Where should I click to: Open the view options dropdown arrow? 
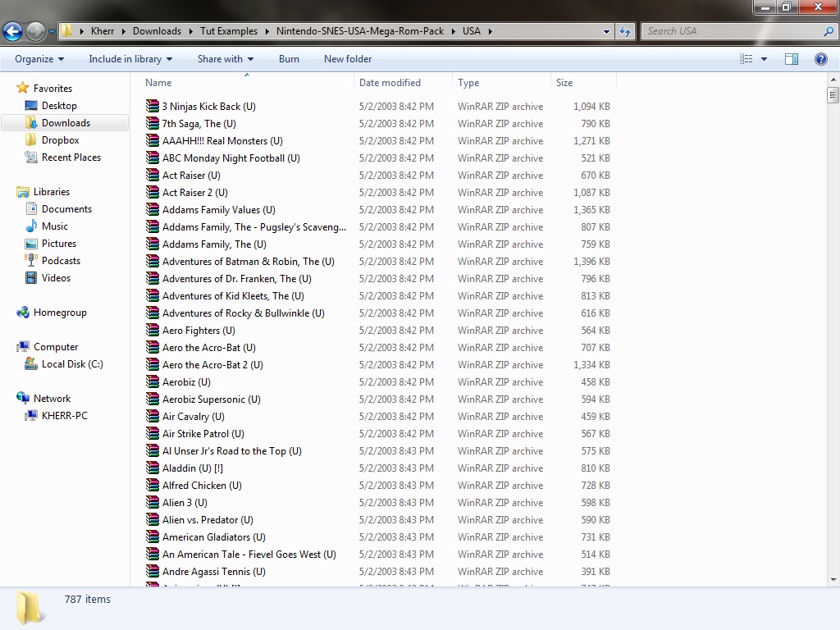point(764,59)
